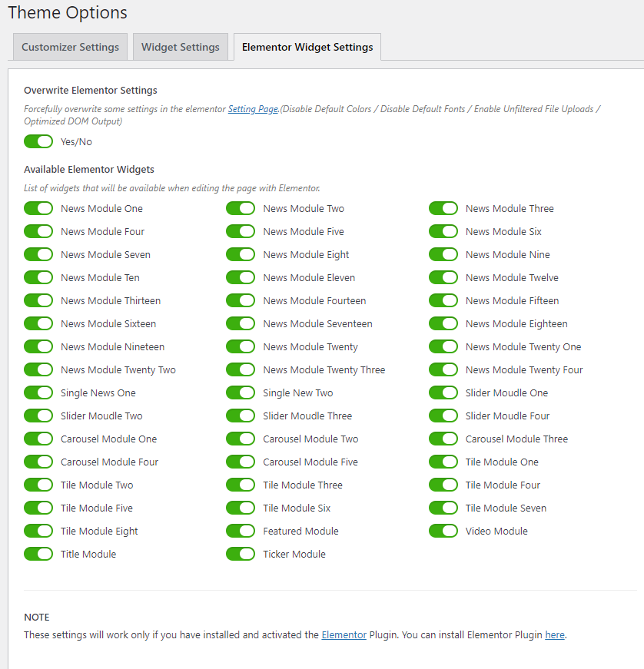Toggle News Module Seven

pyautogui.click(x=38, y=254)
